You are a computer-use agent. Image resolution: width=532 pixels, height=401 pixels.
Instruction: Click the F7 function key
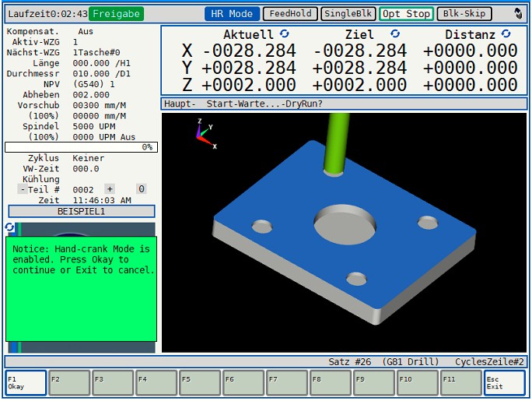(x=287, y=383)
